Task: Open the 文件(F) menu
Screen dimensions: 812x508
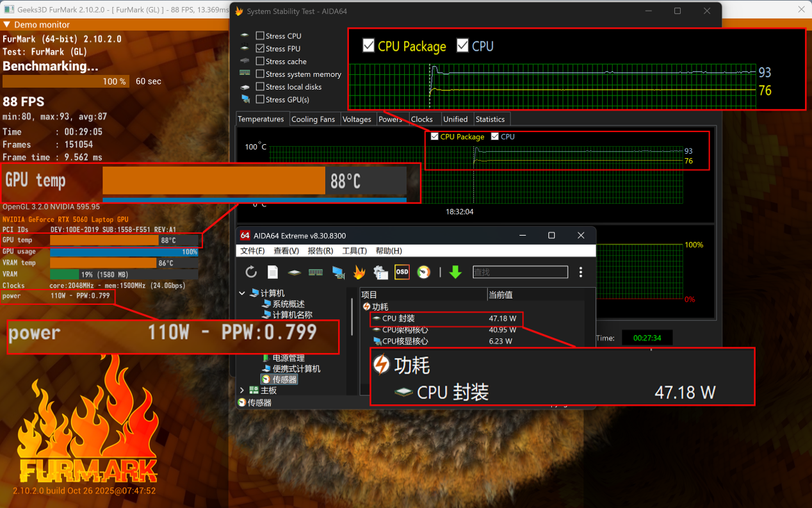Action: [x=252, y=250]
